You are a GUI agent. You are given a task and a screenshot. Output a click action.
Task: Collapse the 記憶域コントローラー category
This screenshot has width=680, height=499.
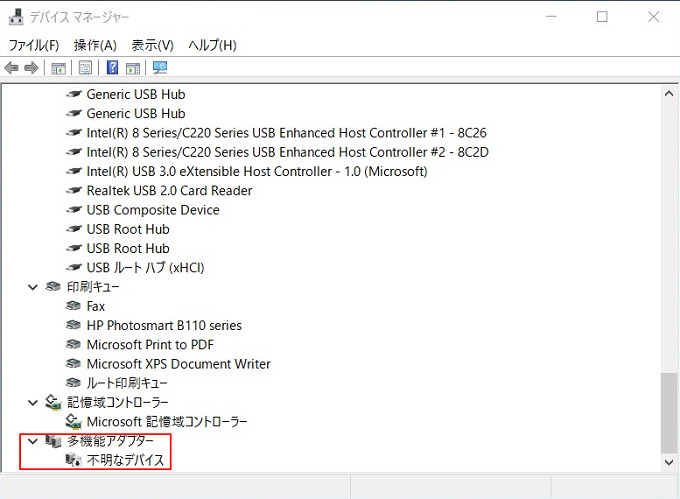(33, 403)
